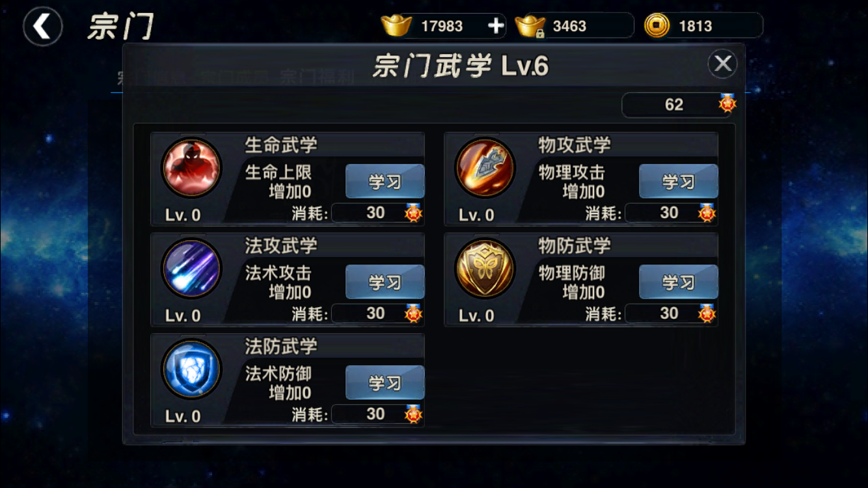868x488 pixels.
Task: Click 学习 for 法攻武学
Action: 385,282
